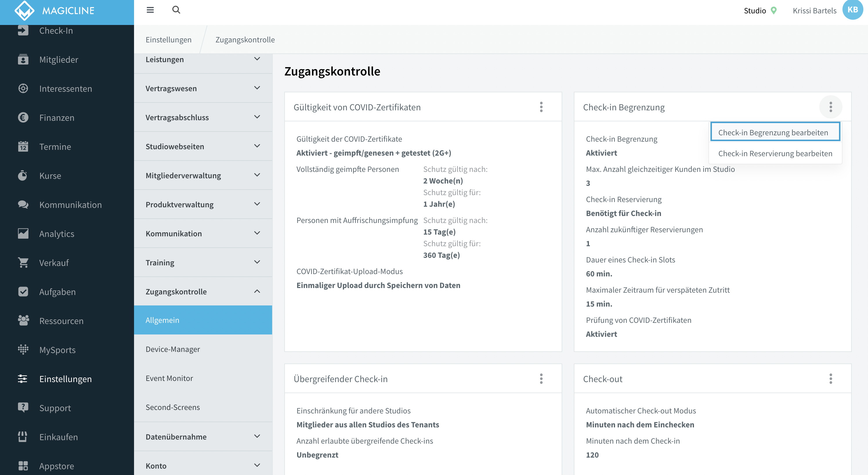Click the Analytics chart icon in sidebar

(23, 234)
